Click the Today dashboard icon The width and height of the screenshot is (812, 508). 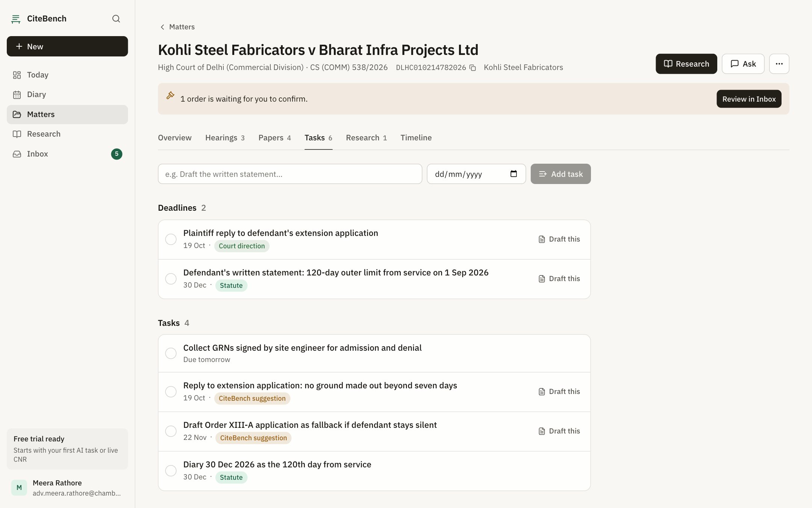click(x=17, y=75)
